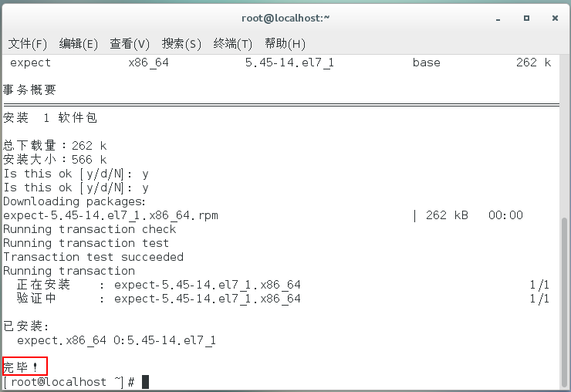Click the '[root@localhost ~]#' prompt
This screenshot has width=571, height=392.
[x=69, y=382]
